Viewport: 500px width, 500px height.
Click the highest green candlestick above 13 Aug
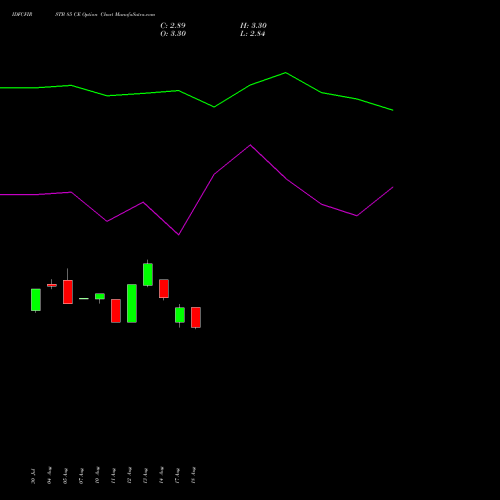point(148,274)
